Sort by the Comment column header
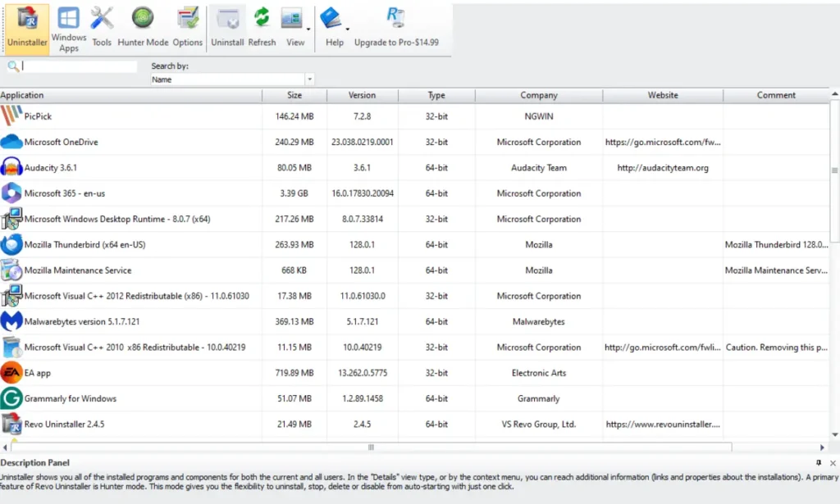The width and height of the screenshot is (840, 504). (776, 95)
